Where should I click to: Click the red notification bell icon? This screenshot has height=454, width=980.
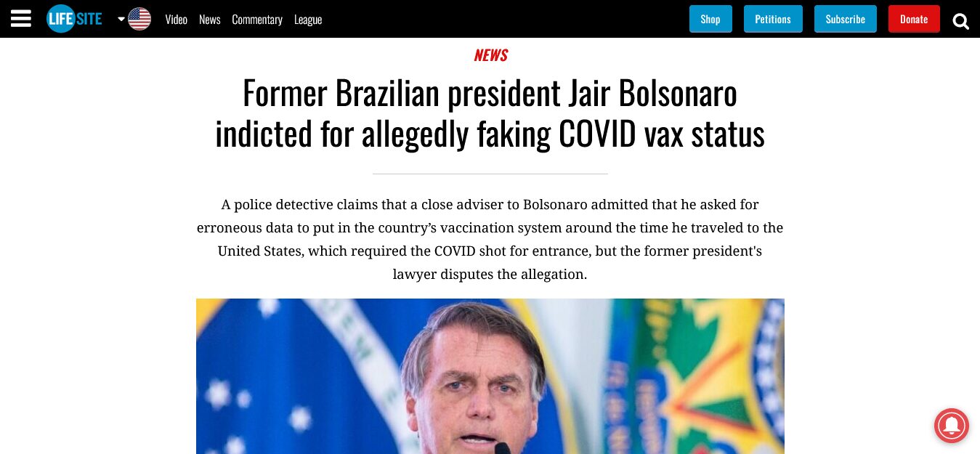pyautogui.click(x=951, y=426)
